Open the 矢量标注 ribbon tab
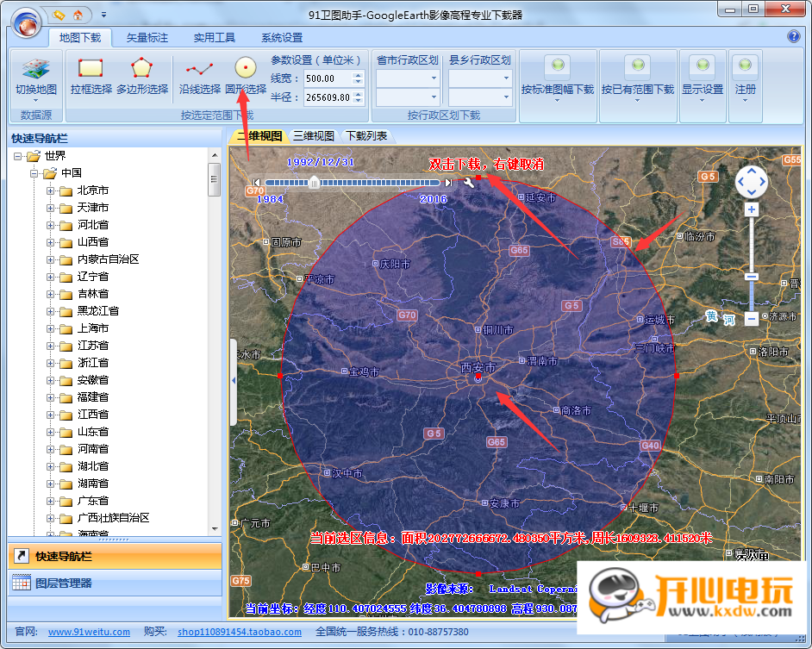812x649 pixels. click(x=147, y=37)
